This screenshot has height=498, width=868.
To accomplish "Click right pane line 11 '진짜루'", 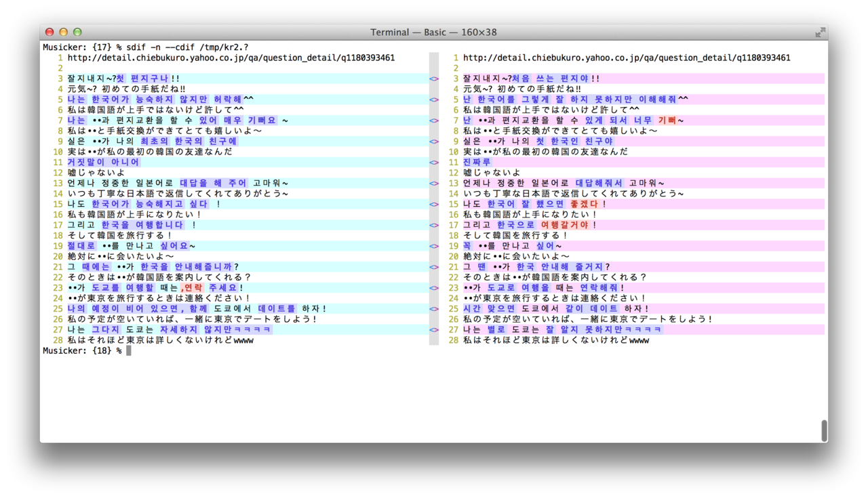I will 477,163.
